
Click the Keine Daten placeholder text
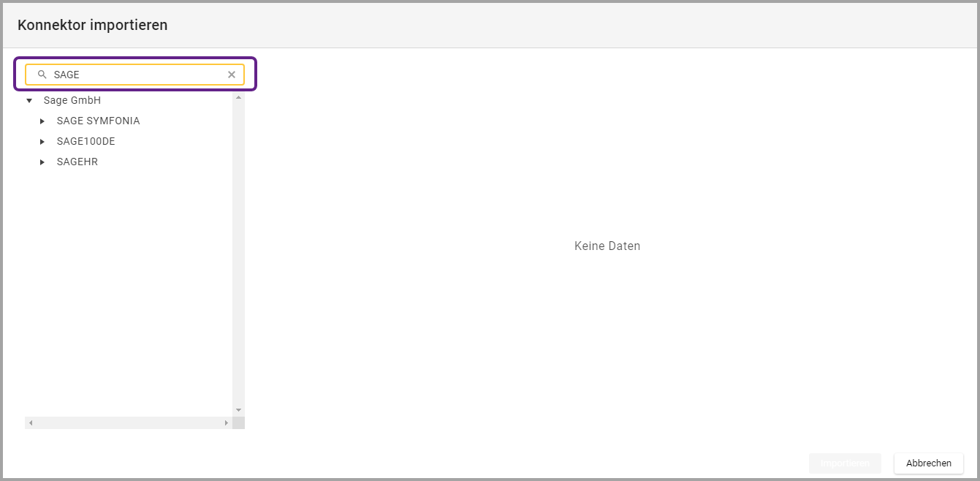click(x=607, y=246)
